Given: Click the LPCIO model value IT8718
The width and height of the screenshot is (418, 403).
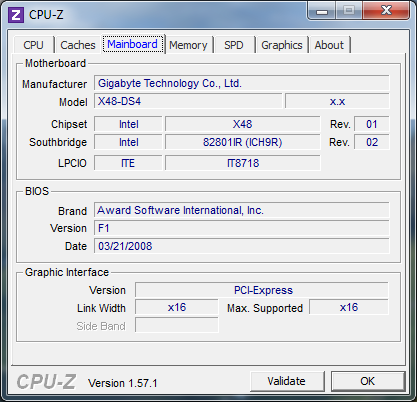Looking at the screenshot, I should (243, 163).
